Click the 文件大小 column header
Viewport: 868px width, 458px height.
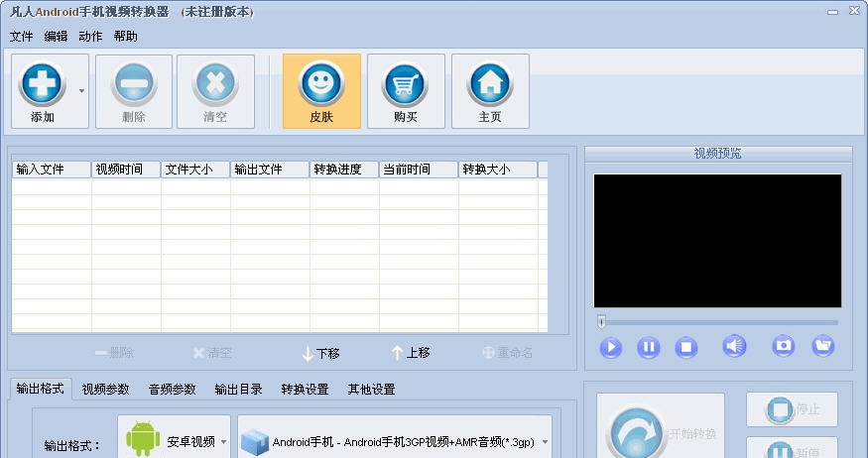coord(195,170)
